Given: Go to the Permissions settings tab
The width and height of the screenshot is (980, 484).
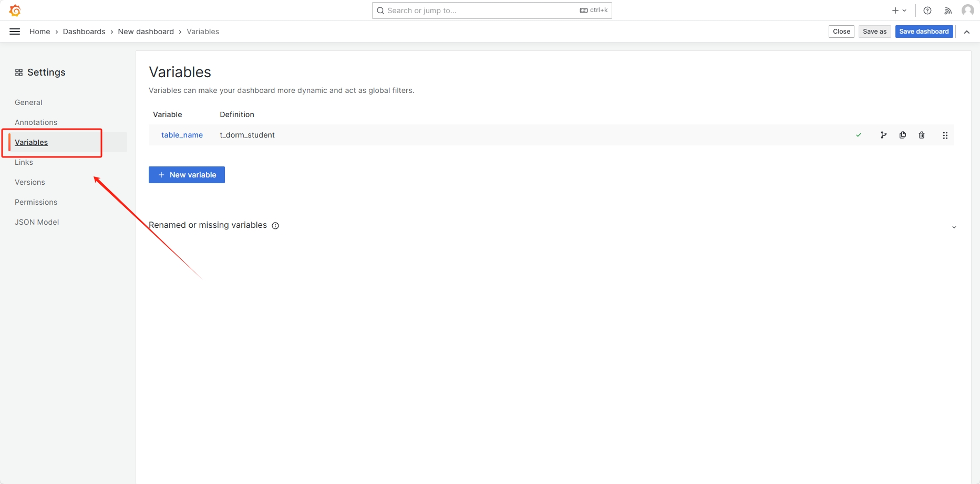Looking at the screenshot, I should coord(36,202).
